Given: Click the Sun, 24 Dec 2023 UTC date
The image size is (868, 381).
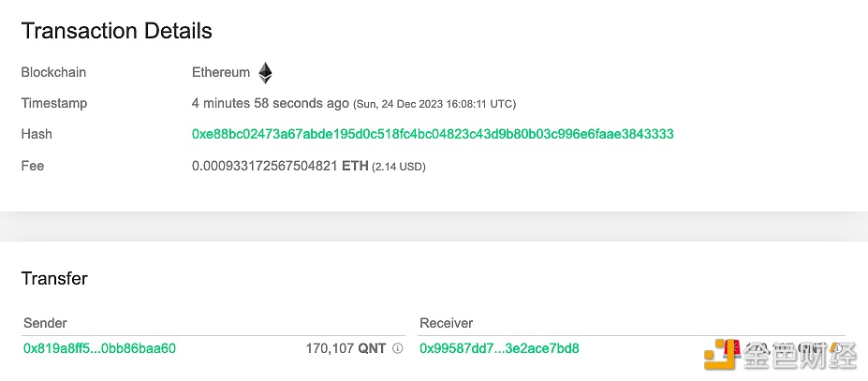Looking at the screenshot, I should click(x=434, y=104).
